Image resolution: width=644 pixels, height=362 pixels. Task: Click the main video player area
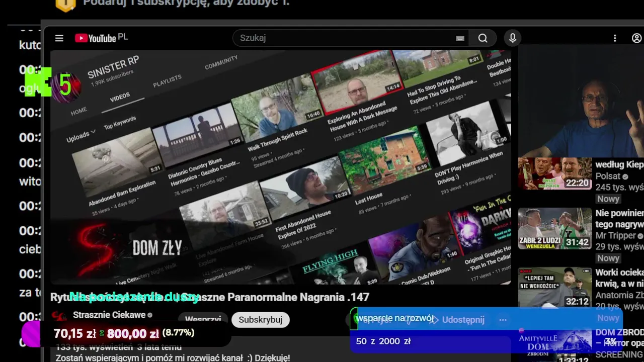point(281,166)
